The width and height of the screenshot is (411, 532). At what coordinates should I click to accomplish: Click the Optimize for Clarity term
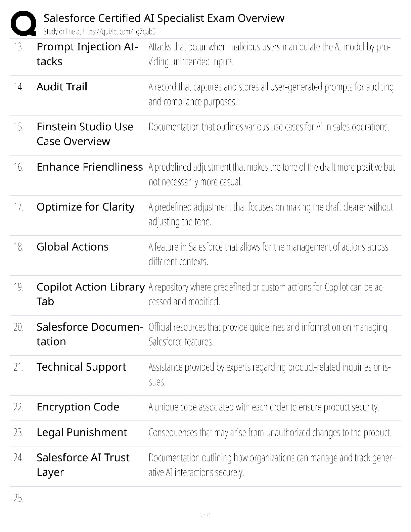pos(86,207)
